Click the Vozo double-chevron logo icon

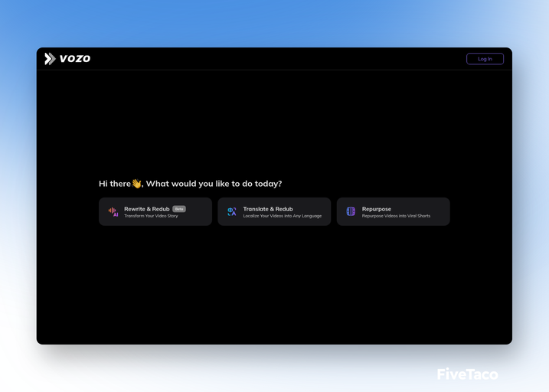coord(50,59)
